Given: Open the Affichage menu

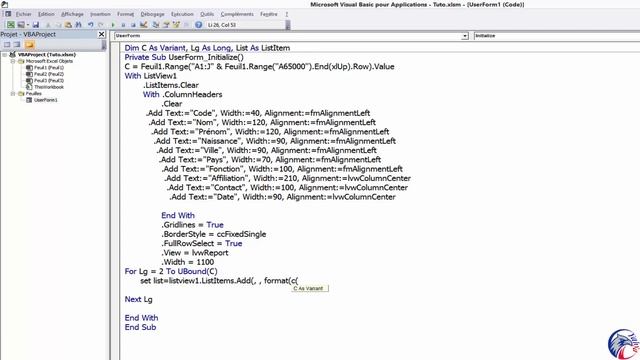Looking at the screenshot, I should 72,14.
